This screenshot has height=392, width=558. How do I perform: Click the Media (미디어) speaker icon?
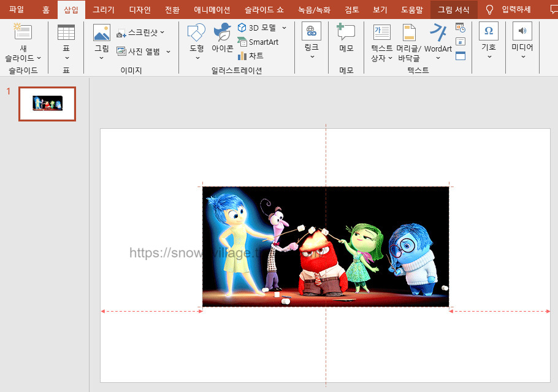click(522, 31)
